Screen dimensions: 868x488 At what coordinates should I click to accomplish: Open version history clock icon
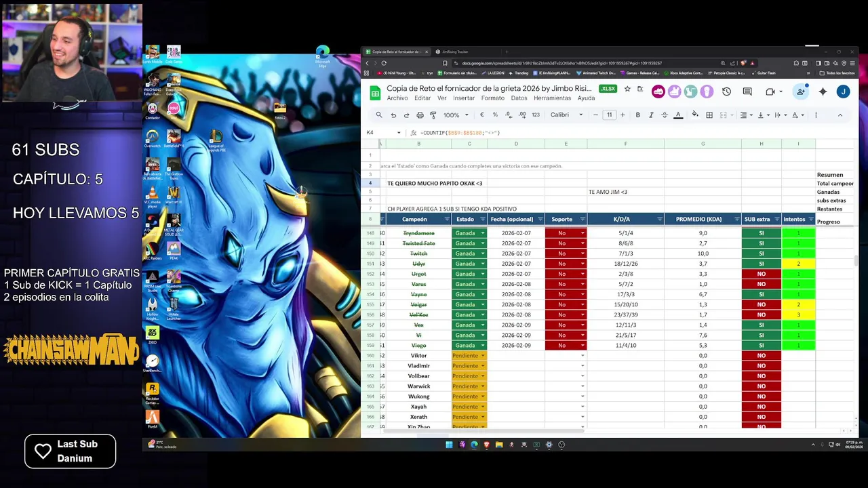click(x=726, y=91)
